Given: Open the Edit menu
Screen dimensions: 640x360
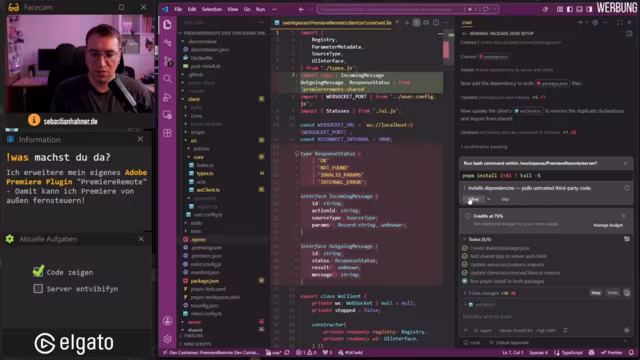Looking at the screenshot, I should pos(192,9).
